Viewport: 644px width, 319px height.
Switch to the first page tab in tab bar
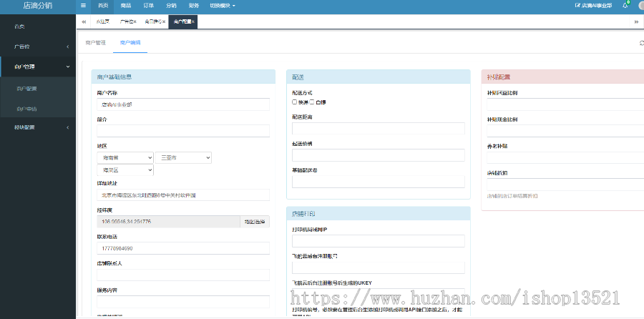point(102,21)
